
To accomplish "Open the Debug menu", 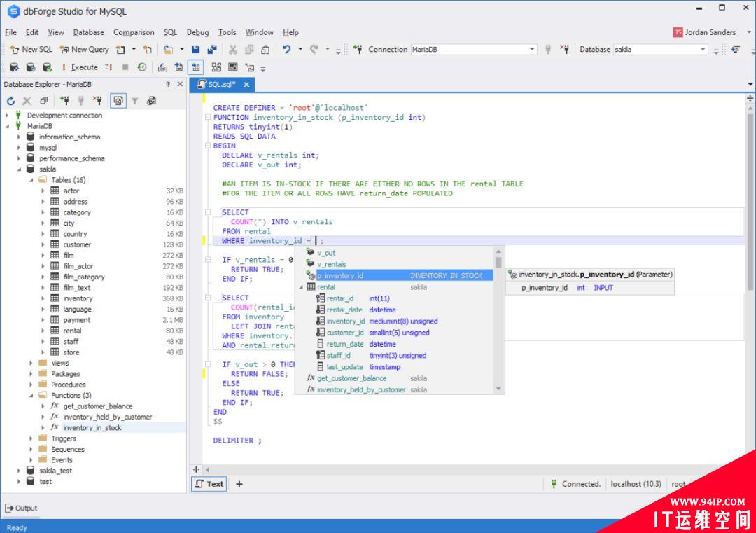I will click(197, 32).
